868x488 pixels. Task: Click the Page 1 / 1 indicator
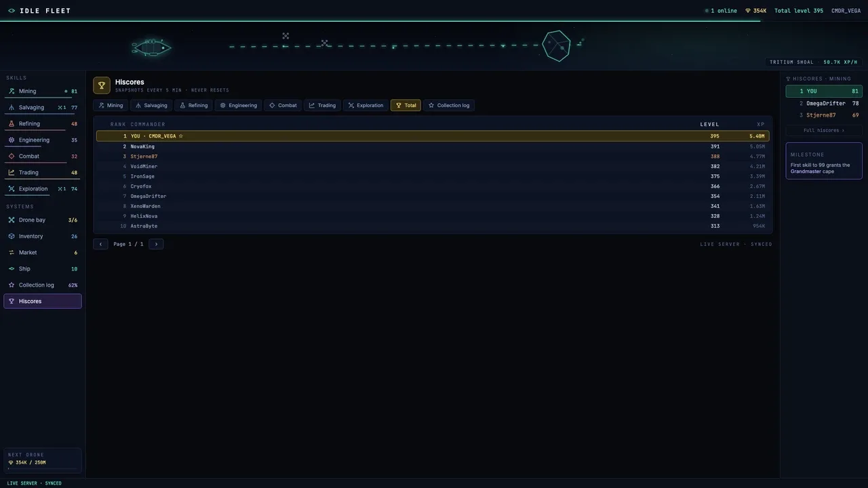[128, 244]
